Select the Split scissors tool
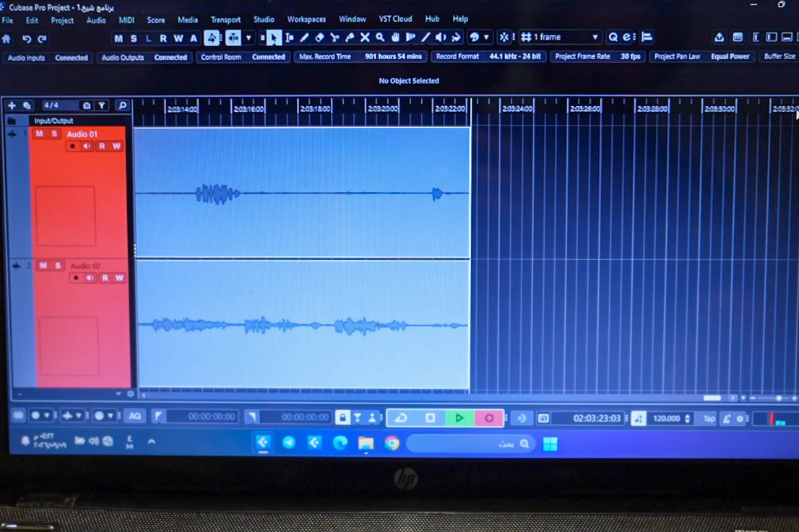 pyautogui.click(x=334, y=38)
